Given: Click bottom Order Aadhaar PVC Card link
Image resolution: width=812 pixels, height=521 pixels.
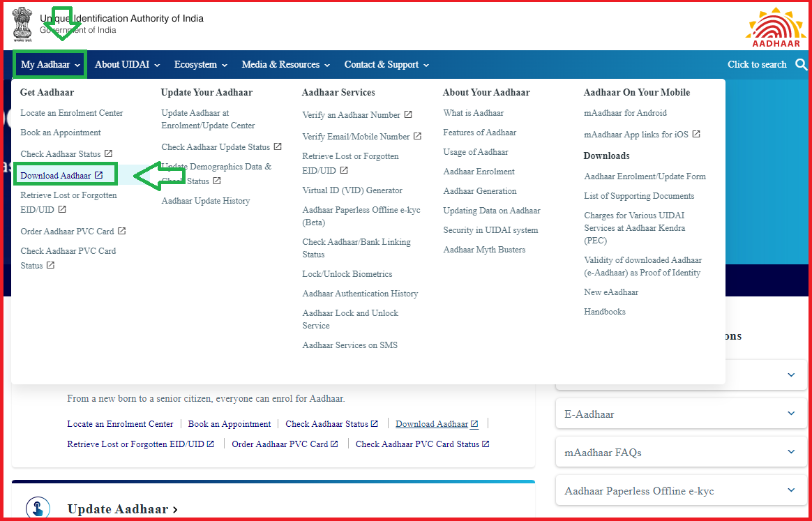Looking at the screenshot, I should pyautogui.click(x=285, y=444).
